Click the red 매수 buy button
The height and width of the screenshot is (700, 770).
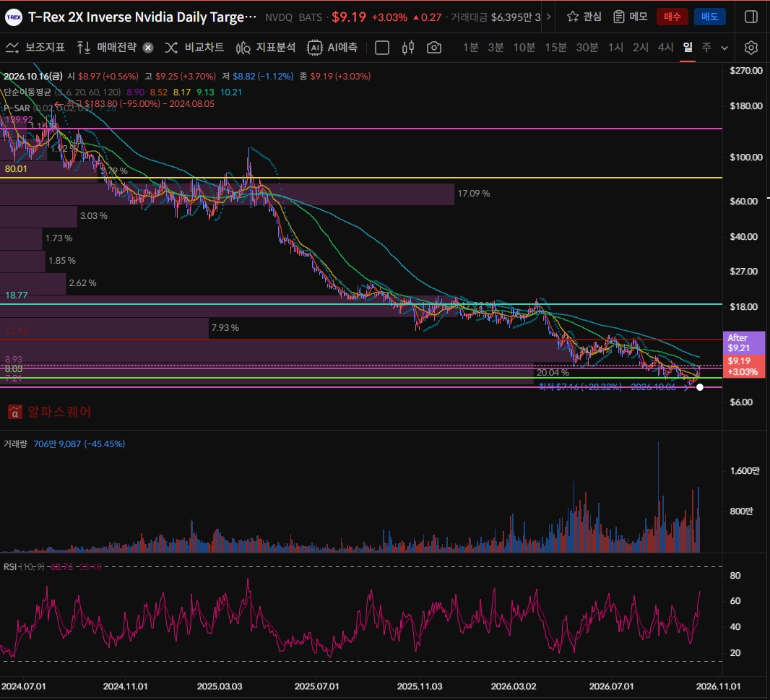pyautogui.click(x=672, y=17)
